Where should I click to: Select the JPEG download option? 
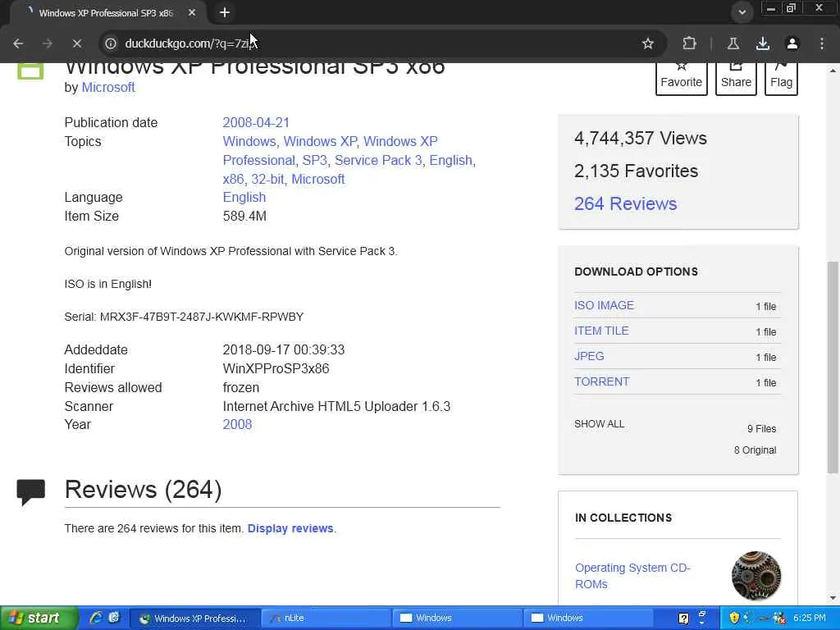tap(589, 356)
